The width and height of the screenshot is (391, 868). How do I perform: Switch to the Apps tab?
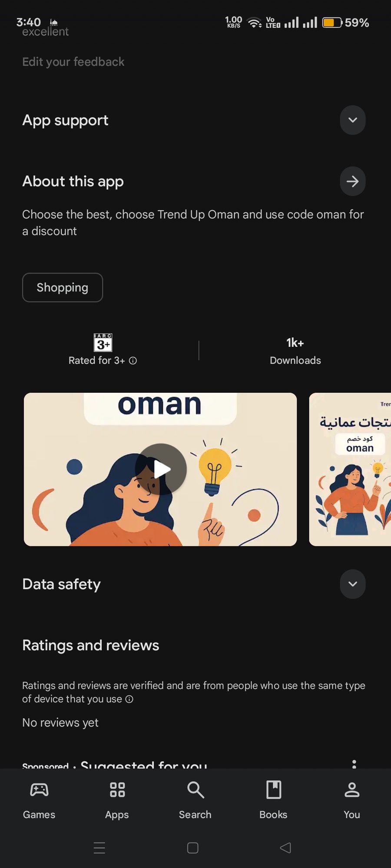117,800
